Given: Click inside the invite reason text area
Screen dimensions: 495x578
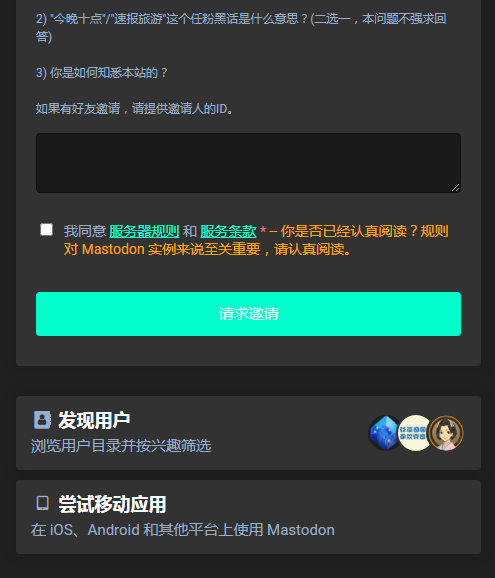Looking at the screenshot, I should pyautogui.click(x=248, y=163).
